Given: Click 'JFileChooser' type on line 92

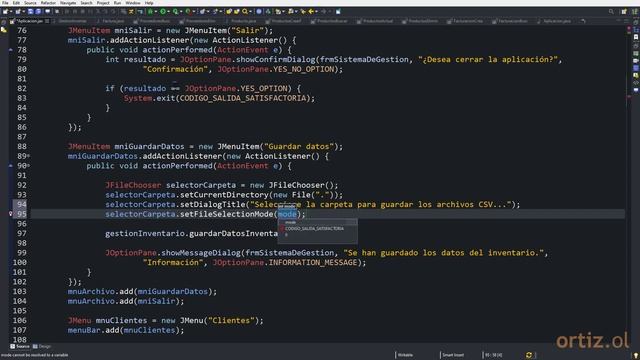Looking at the screenshot, I should point(133,185).
